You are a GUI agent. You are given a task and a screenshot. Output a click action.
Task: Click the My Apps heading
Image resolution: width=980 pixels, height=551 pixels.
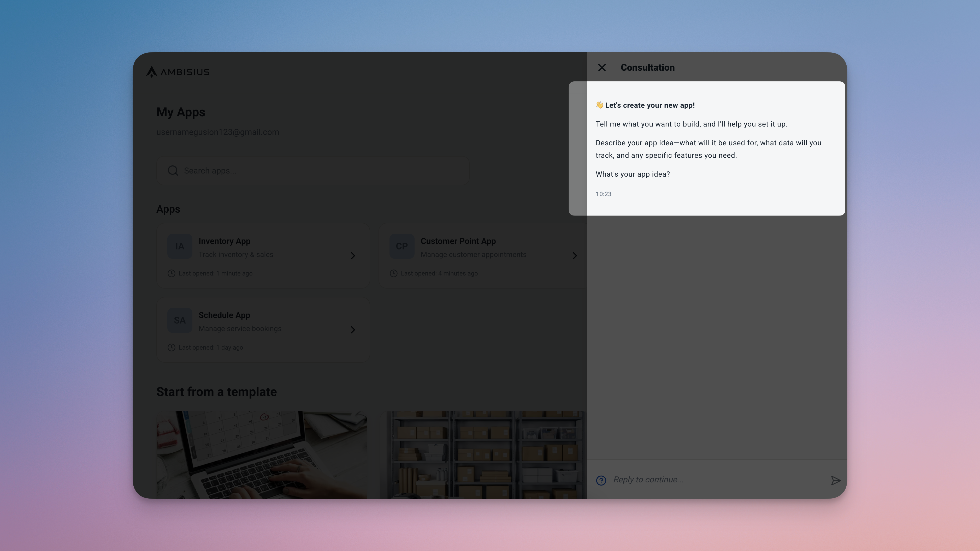click(x=181, y=112)
